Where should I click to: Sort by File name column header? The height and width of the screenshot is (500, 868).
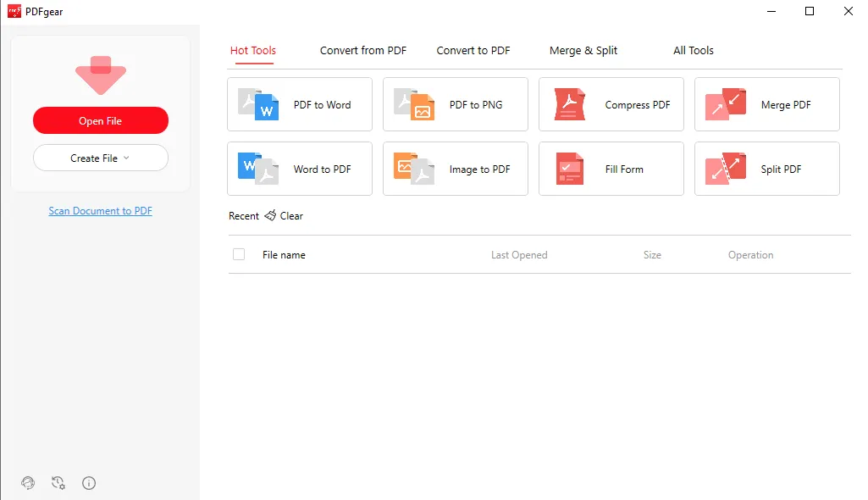(284, 255)
